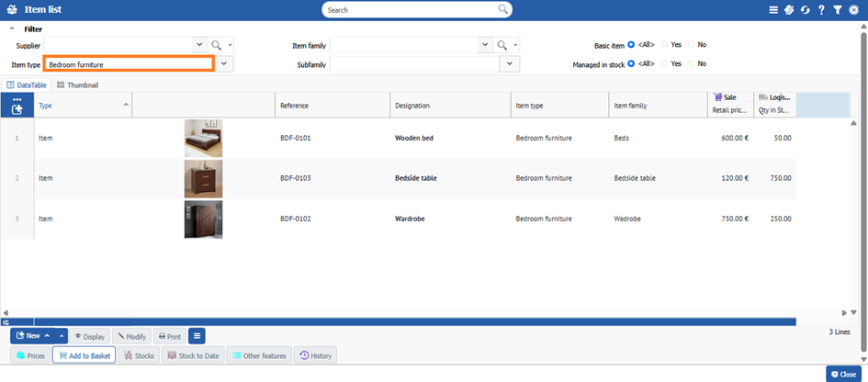Click the Supplier lookup magnifier icon
This screenshot has height=382, width=868.
click(x=216, y=44)
